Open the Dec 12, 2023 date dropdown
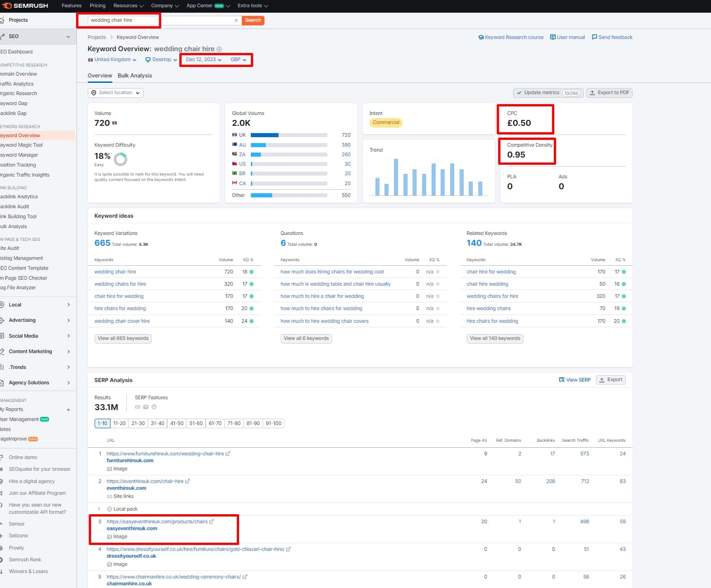Screen dimensions: 711x588 tap(204, 60)
